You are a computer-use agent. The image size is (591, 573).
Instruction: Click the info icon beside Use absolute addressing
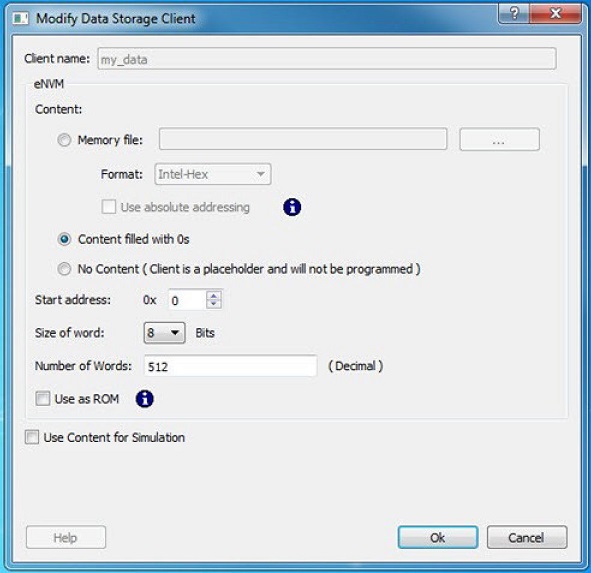292,207
